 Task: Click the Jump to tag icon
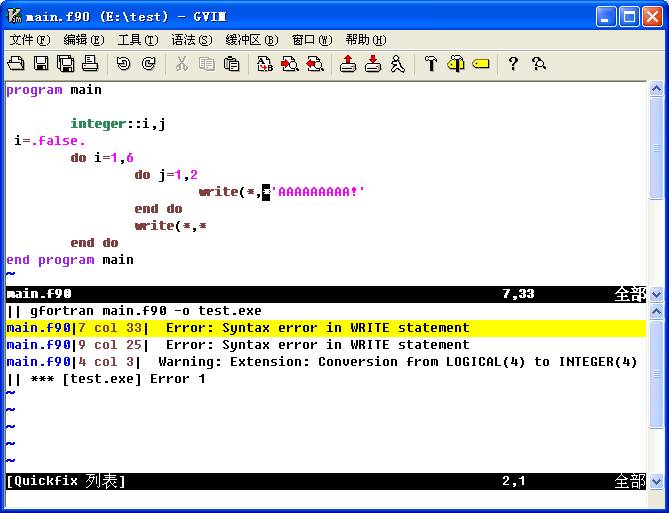click(481, 64)
